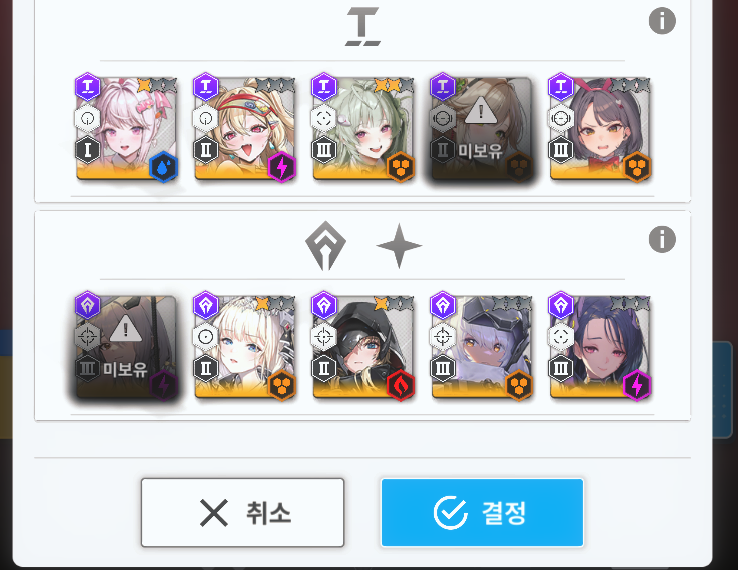Click the Defender class emblem header

point(362,26)
